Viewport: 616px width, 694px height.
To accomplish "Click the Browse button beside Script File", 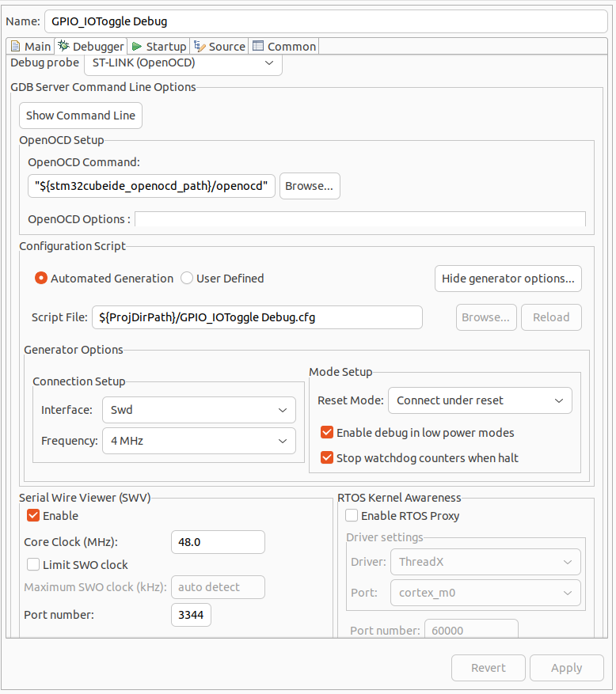I will (x=486, y=317).
